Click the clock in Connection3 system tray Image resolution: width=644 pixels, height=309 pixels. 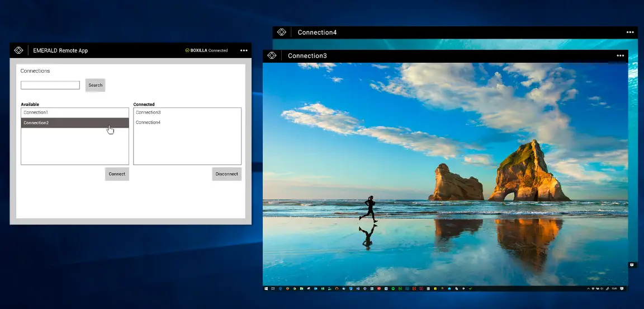coord(614,288)
